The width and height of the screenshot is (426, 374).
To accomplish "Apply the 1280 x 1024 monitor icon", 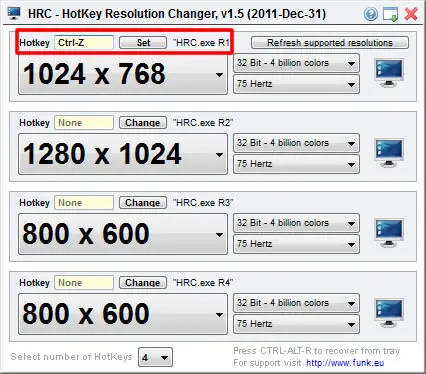I will click(389, 153).
